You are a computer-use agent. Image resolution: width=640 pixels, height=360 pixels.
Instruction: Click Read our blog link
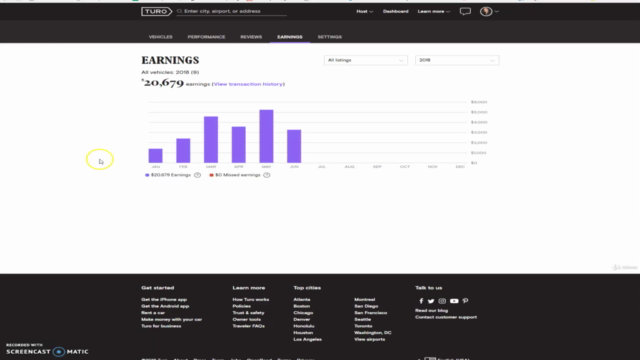(431, 311)
